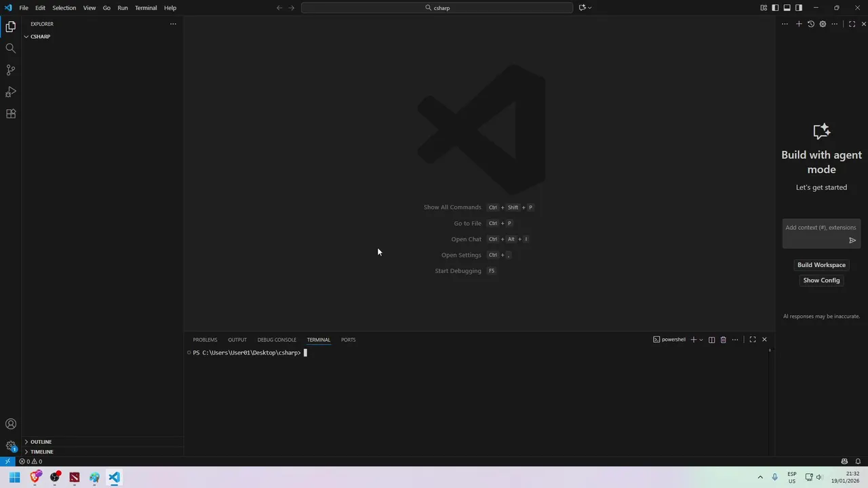Click the Copilot status icon in status bar

[844, 462]
